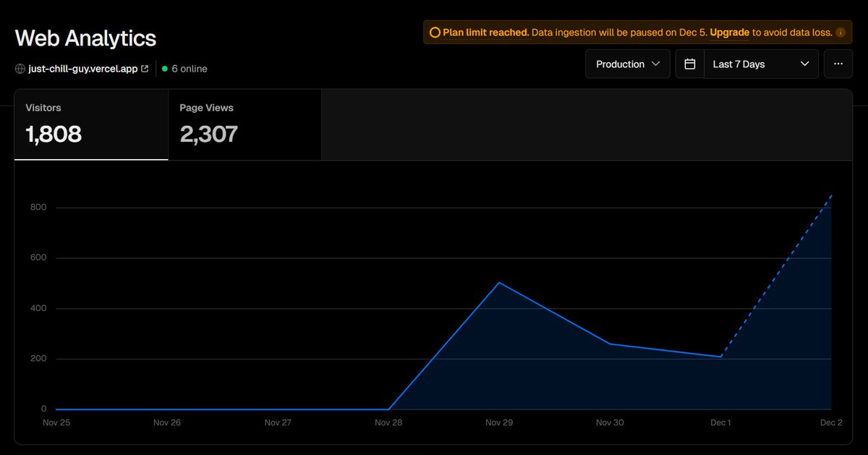
Task: Click the Nov 30 x-axis label
Action: 610,422
